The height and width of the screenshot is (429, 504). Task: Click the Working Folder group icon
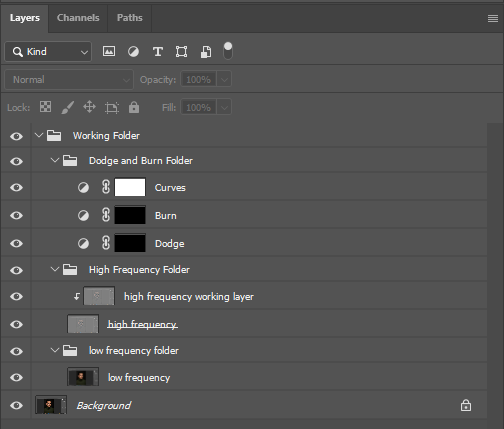click(x=54, y=135)
